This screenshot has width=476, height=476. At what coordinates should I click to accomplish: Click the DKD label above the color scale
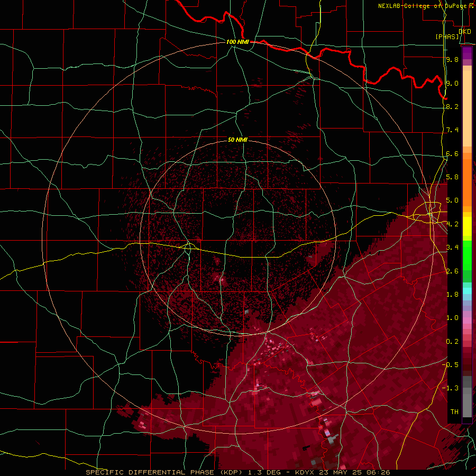pyautogui.click(x=465, y=31)
